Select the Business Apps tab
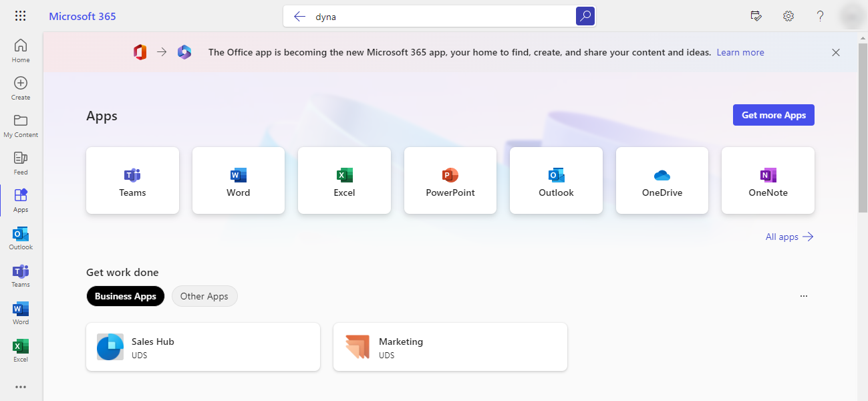Viewport: 868px width, 401px height. (126, 296)
